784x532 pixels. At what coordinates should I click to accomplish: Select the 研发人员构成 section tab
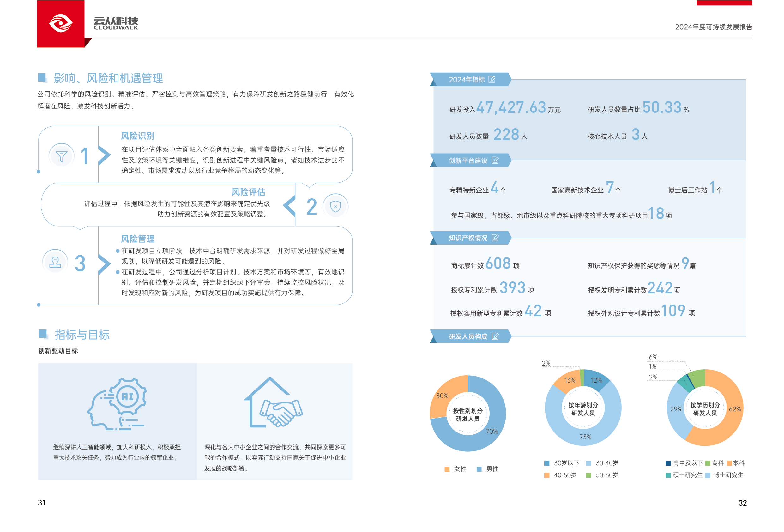[x=468, y=337]
